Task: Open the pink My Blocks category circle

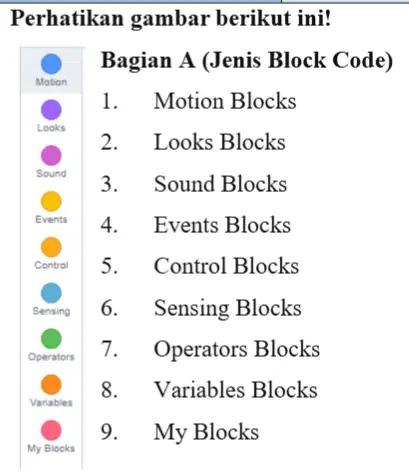Action: tap(51, 430)
